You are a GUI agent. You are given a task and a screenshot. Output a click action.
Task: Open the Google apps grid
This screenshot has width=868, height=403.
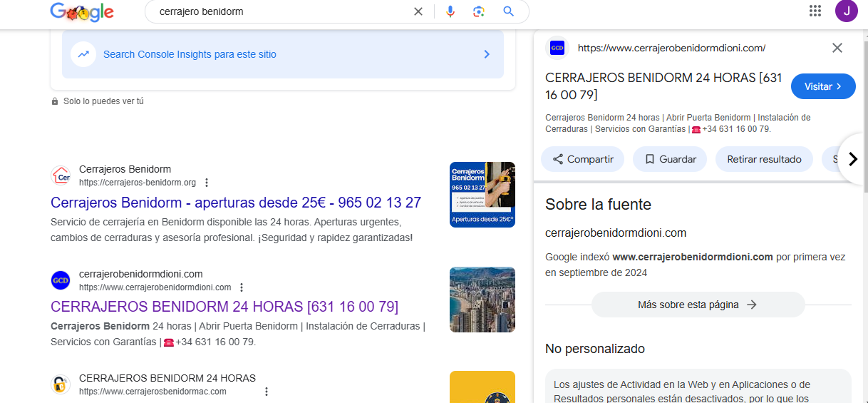815,11
